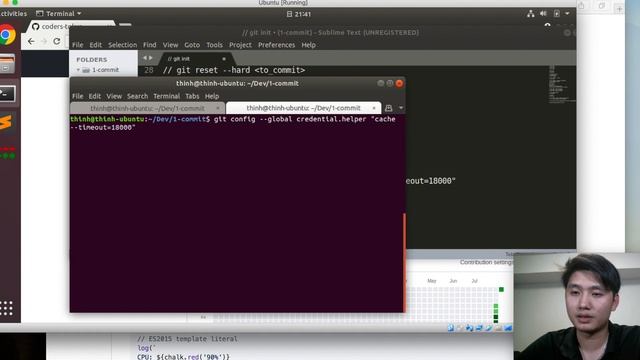
Task: Open terminal window File menu
Action: (78, 96)
